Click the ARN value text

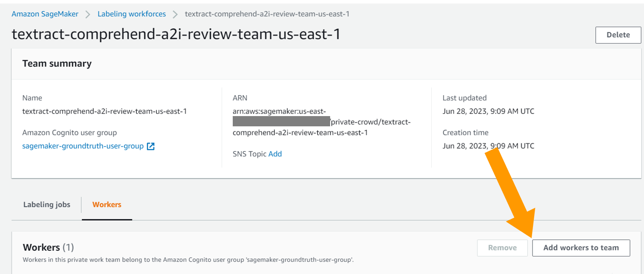click(322, 122)
